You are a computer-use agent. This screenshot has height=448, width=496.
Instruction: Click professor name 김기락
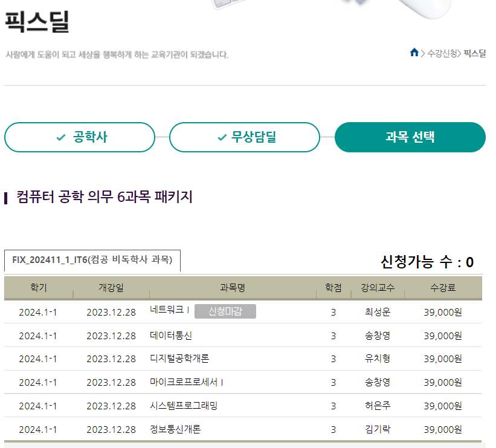point(378,429)
